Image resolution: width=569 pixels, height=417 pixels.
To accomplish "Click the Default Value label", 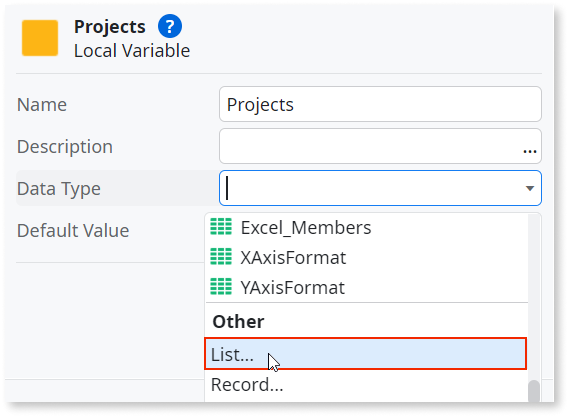I will (73, 231).
